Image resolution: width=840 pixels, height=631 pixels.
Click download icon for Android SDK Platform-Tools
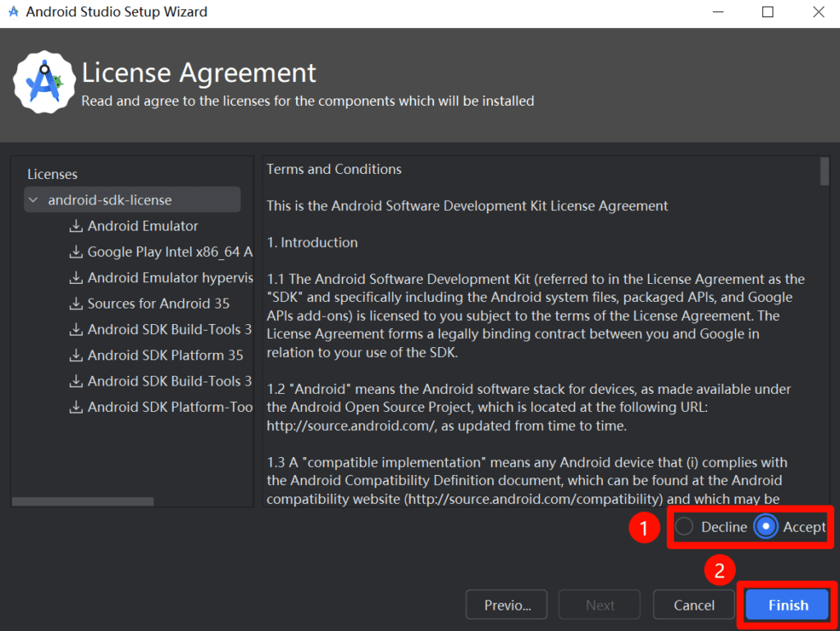[x=76, y=407]
